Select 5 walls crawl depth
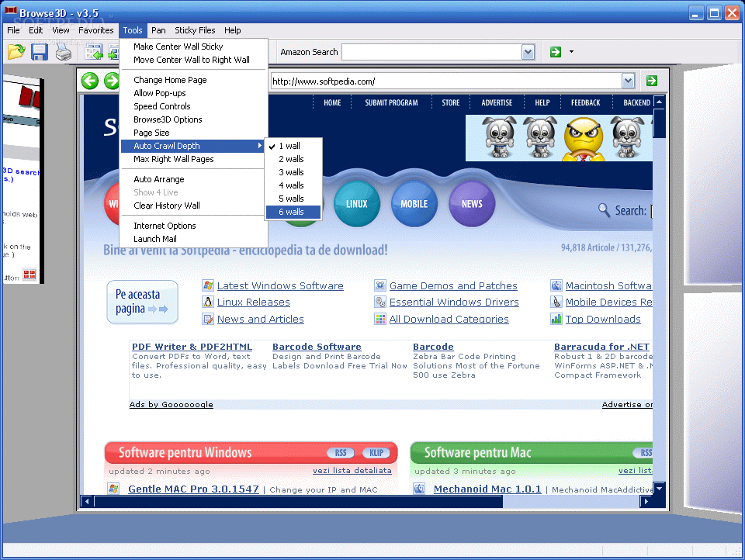The width and height of the screenshot is (745, 560). coord(293,199)
